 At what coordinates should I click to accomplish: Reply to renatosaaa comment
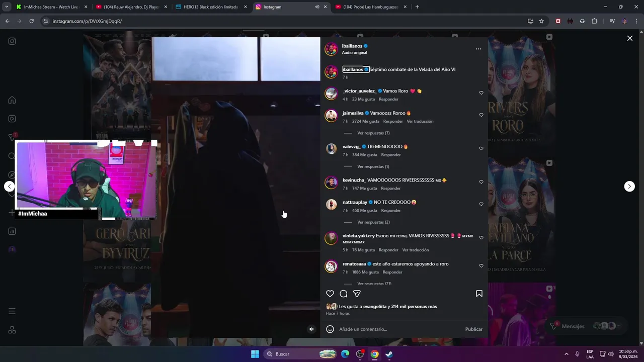(392, 272)
